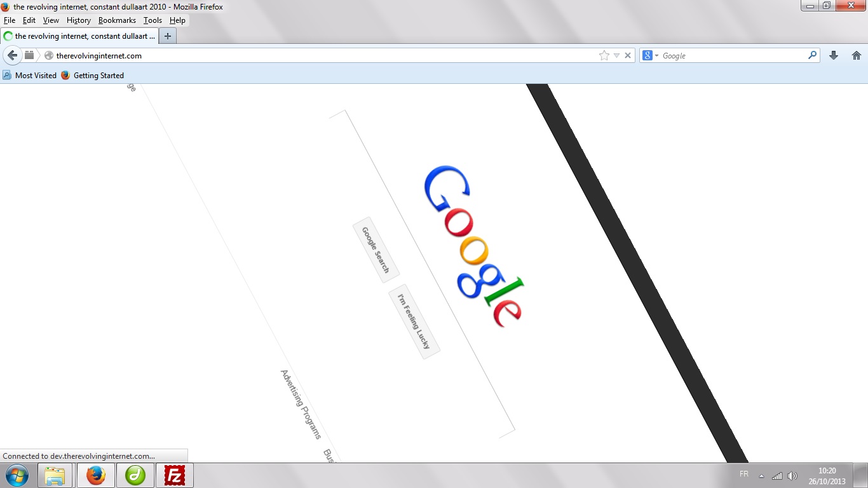Open the Getting Started bookmark
868x488 pixels.
(92, 75)
